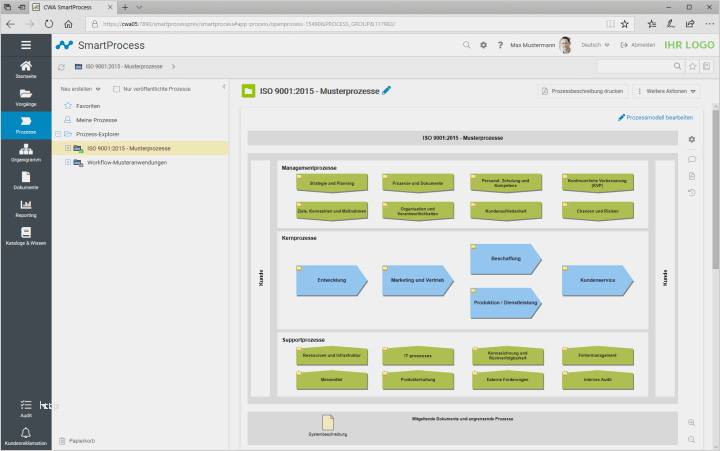Viewport: 720px width, 451px height.
Task: Expand ISO 9001:2015 - Musterprozesse node
Action: [68, 148]
